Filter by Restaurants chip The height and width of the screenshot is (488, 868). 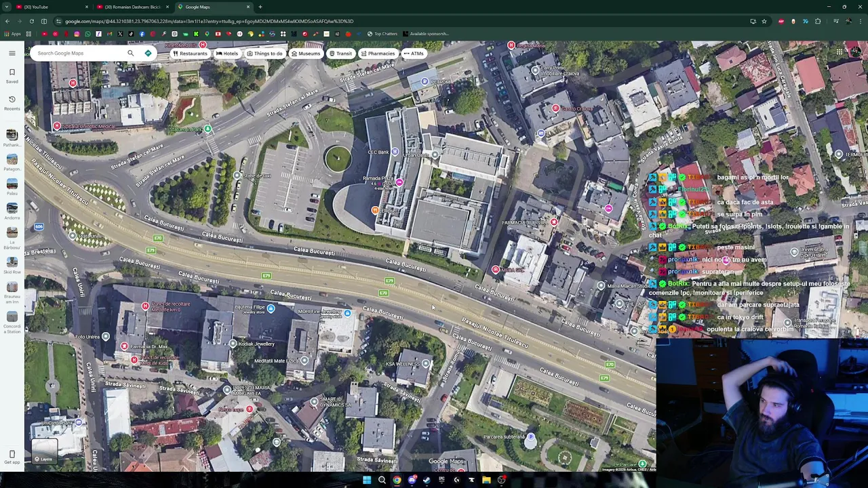click(x=189, y=54)
